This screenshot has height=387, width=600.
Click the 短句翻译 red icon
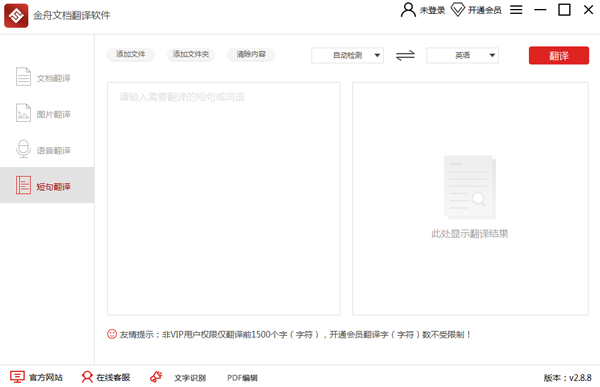23,185
